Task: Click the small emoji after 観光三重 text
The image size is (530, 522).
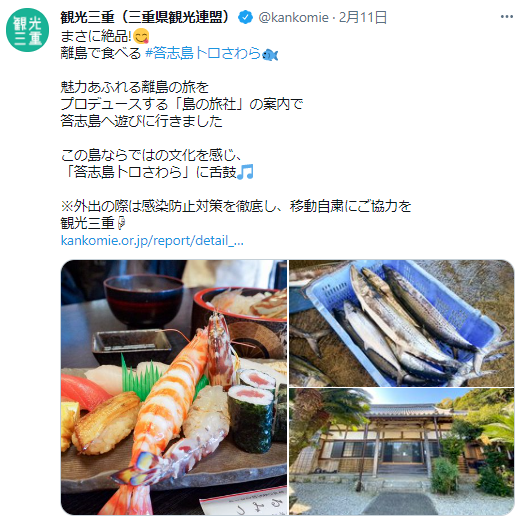Action: pyautogui.click(x=121, y=223)
